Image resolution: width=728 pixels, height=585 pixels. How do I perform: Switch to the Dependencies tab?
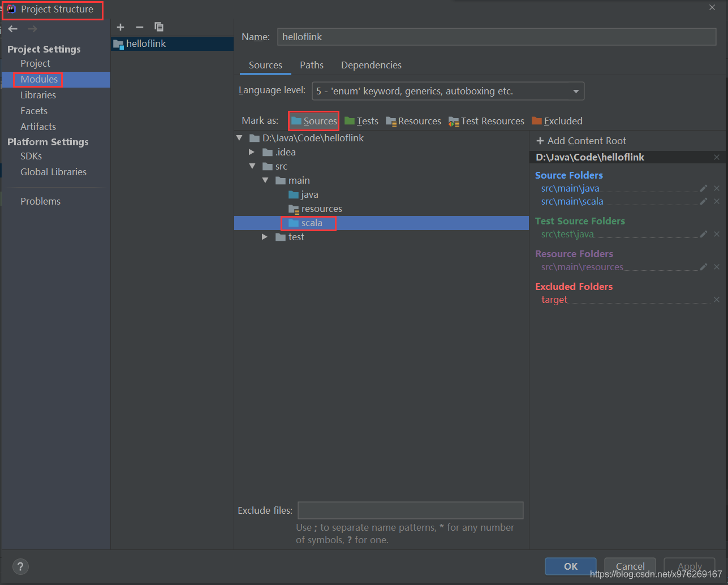coord(371,65)
